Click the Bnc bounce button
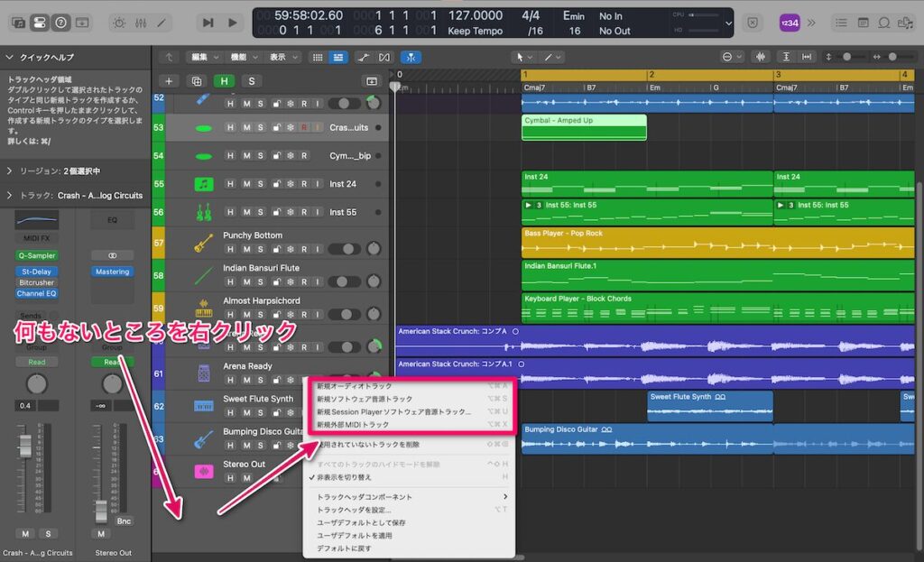 pyautogui.click(x=124, y=521)
